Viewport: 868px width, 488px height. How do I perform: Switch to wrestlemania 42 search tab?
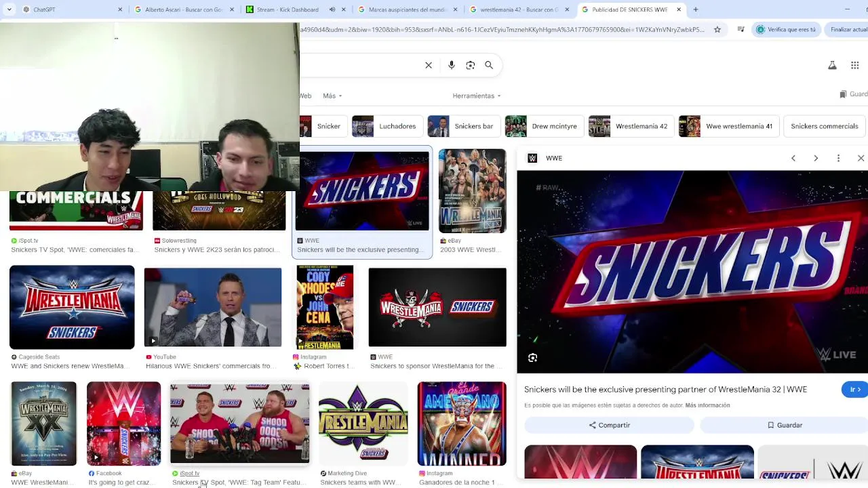(x=519, y=9)
